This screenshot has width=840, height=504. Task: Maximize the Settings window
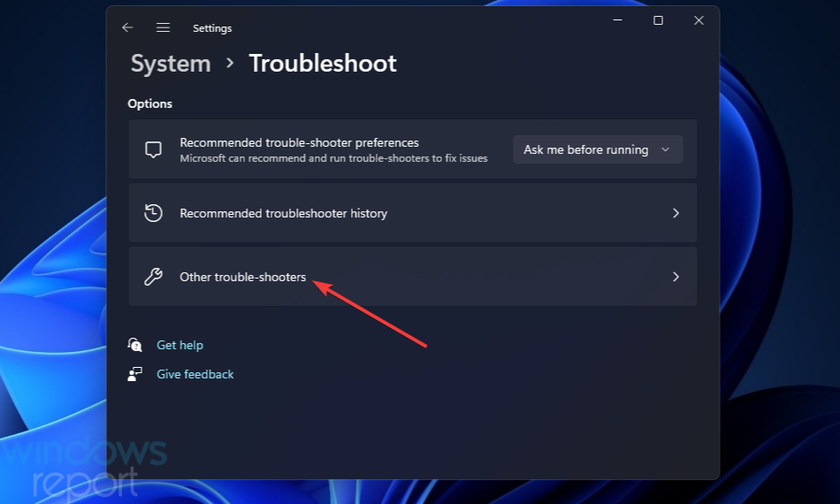pyautogui.click(x=659, y=20)
